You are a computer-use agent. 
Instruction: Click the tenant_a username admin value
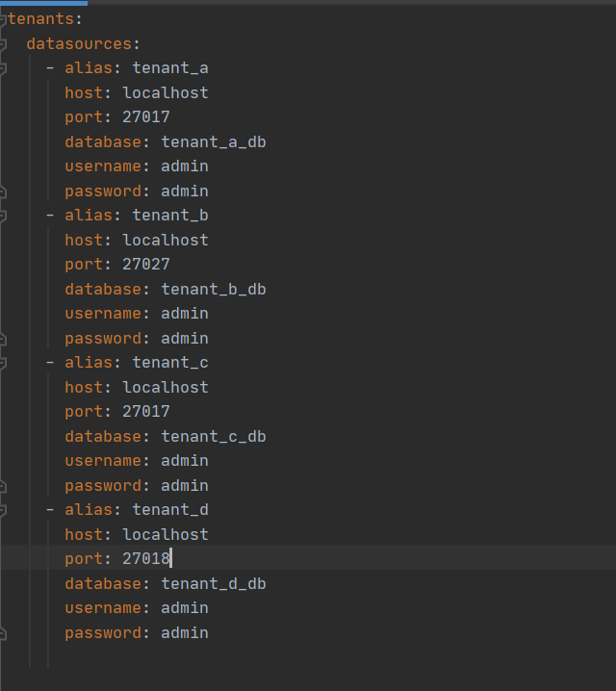coord(185,166)
